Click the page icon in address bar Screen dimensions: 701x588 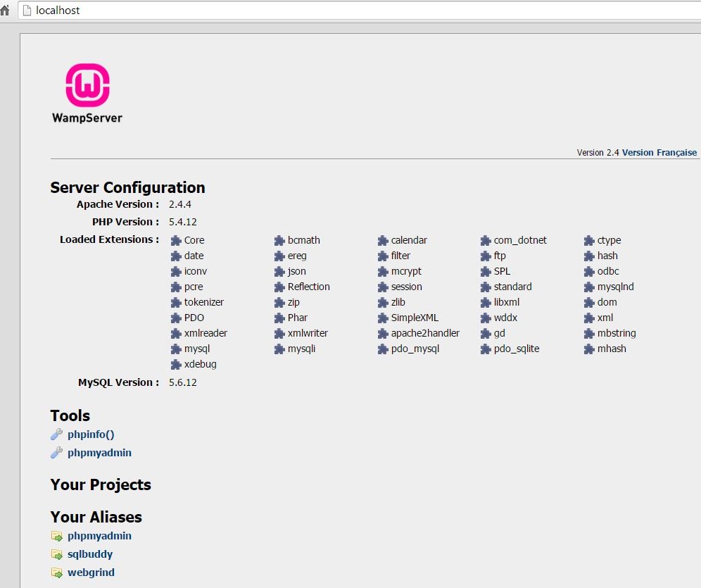coord(27,11)
